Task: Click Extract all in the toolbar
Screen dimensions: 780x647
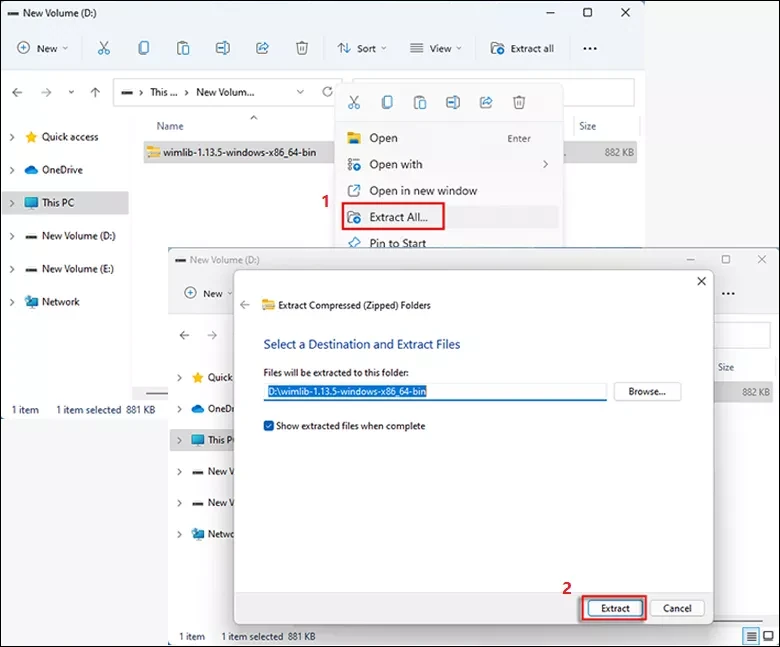Action: (x=522, y=48)
